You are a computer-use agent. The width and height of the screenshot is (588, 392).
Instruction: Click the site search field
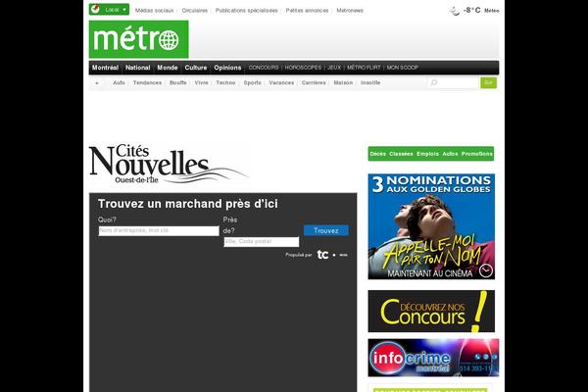(454, 82)
